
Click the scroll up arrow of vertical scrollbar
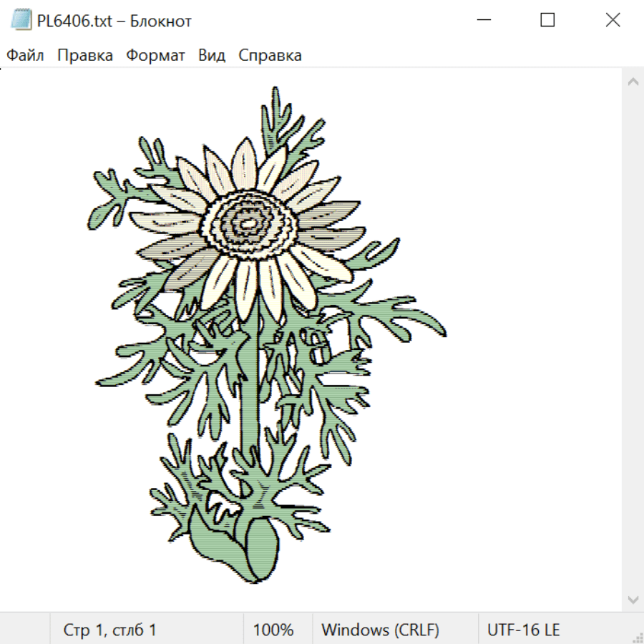tap(633, 82)
